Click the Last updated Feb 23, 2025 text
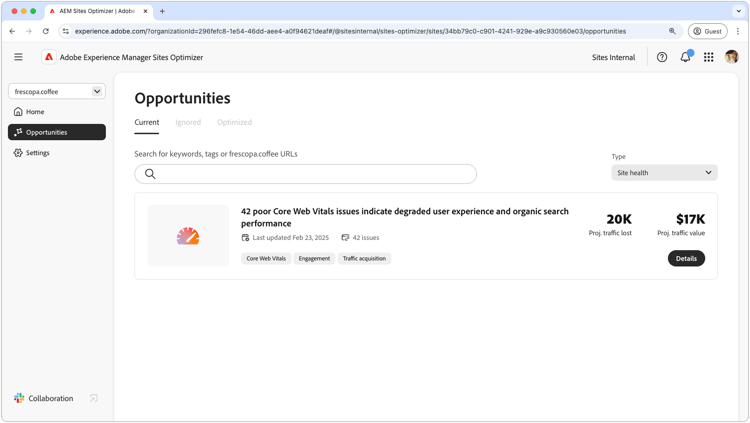This screenshot has height=423, width=750. click(x=290, y=237)
